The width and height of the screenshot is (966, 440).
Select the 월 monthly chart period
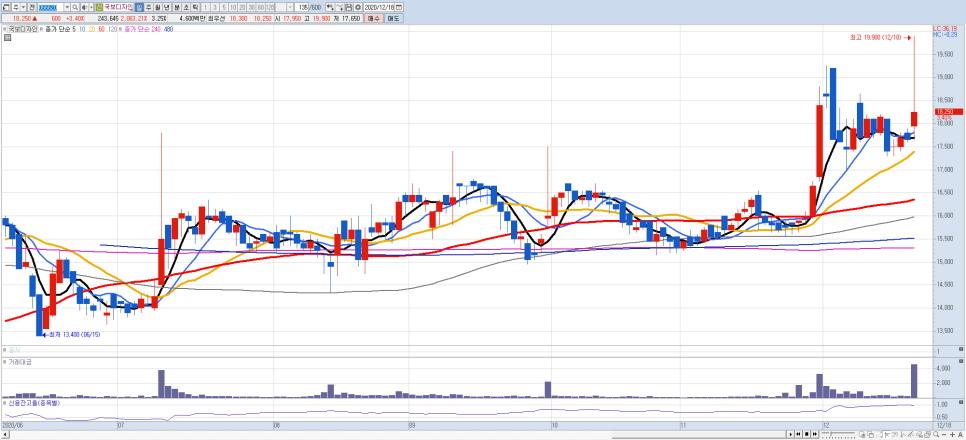pyautogui.click(x=157, y=7)
